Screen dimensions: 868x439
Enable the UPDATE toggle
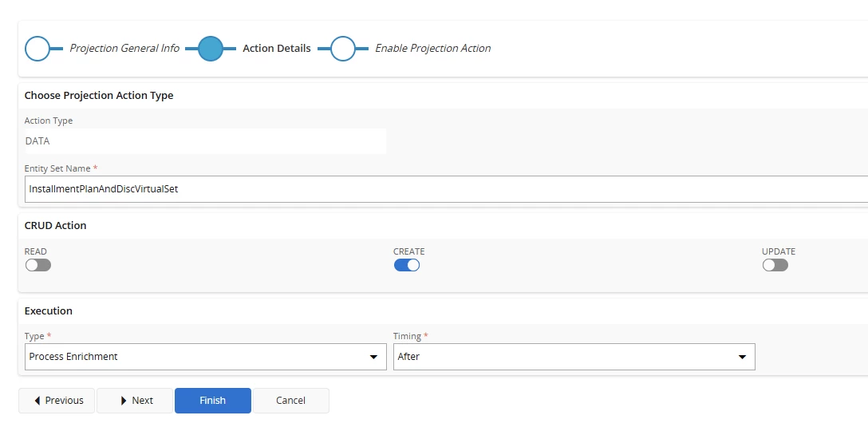point(775,265)
